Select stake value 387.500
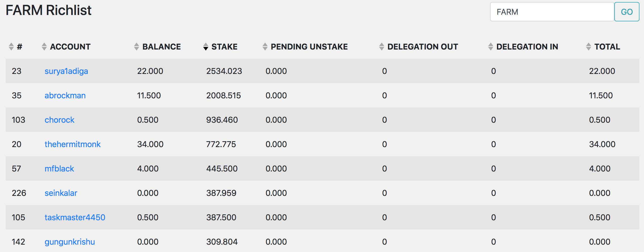Viewport: 644px width, 252px height. [221, 217]
